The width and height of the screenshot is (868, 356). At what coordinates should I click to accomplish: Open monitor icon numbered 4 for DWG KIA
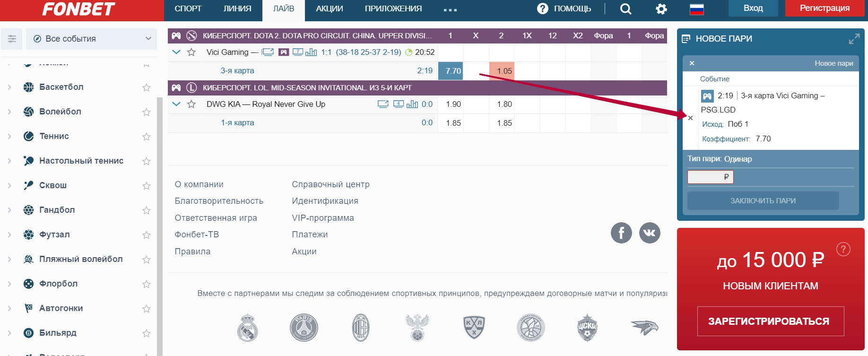click(399, 104)
